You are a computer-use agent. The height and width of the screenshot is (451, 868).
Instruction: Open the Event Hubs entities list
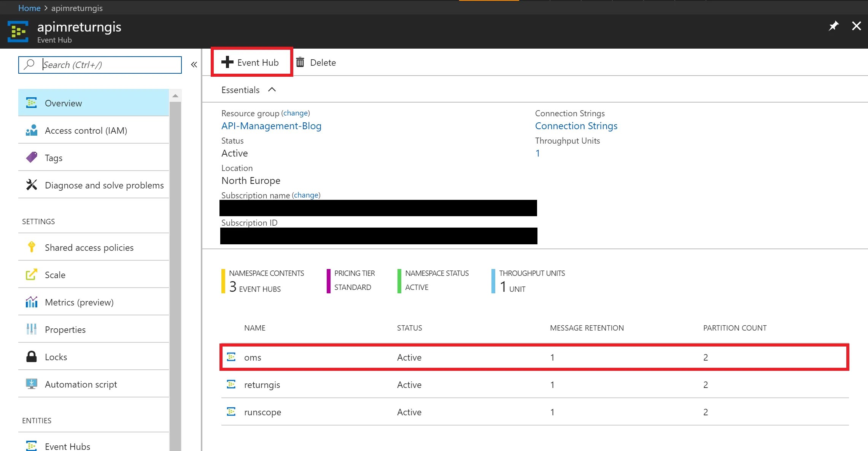94,442
